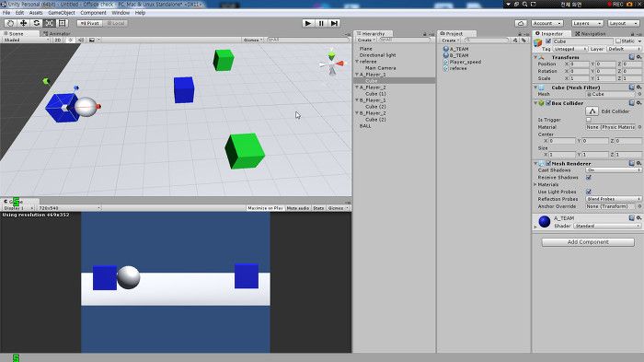Toggle scene audio icon in Scene view

[81, 40]
